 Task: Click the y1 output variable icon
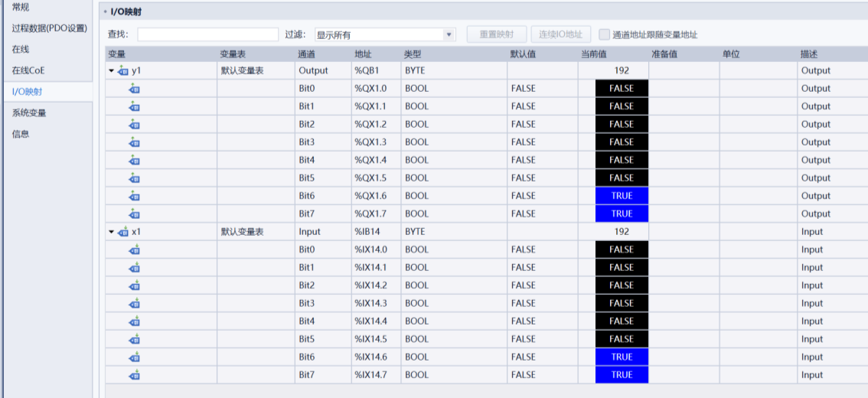(x=123, y=70)
